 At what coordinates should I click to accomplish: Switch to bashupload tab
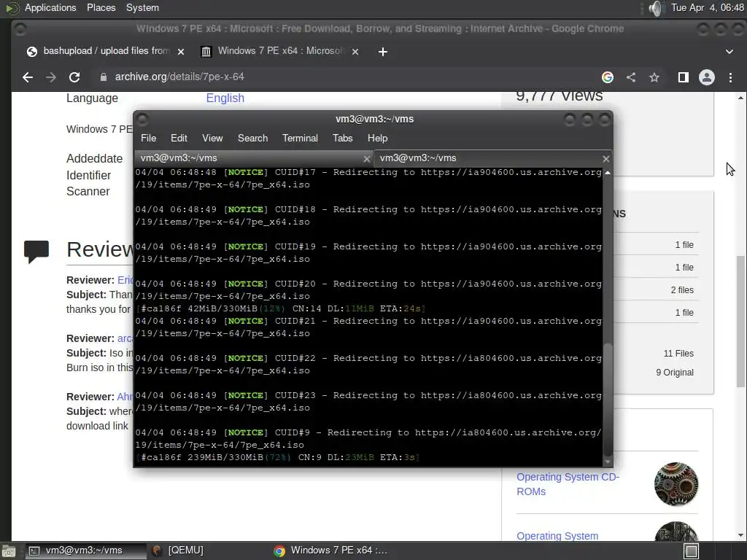click(x=105, y=51)
